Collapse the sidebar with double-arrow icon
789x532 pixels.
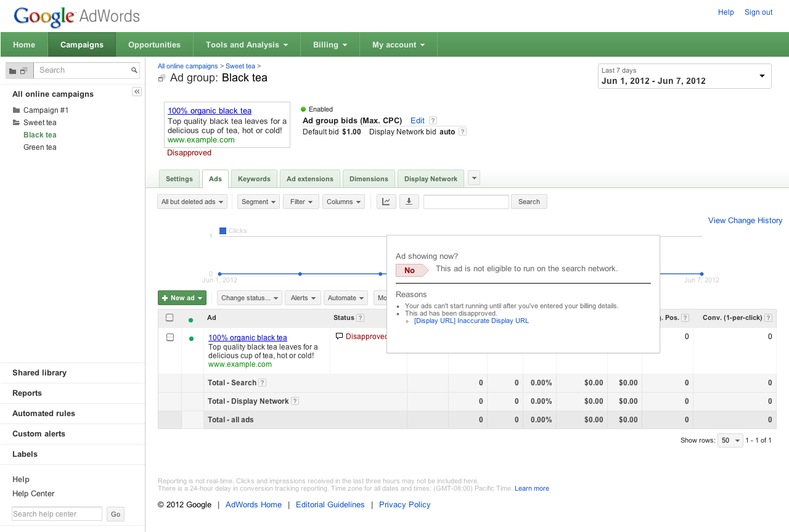coord(137,92)
